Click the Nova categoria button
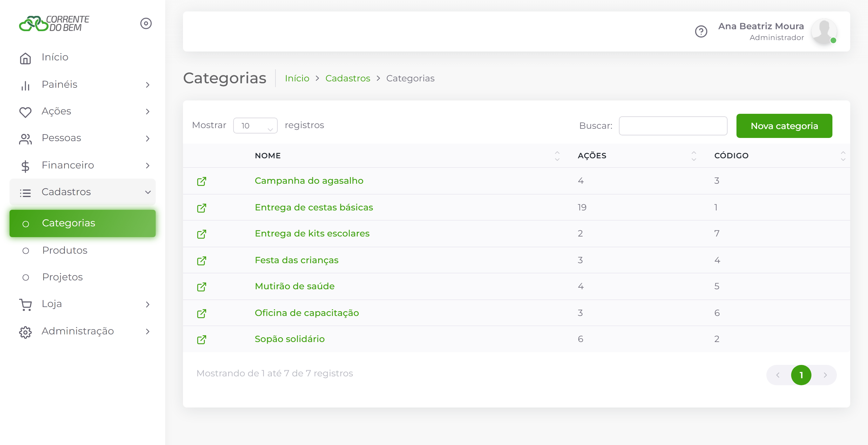The image size is (868, 445). (784, 126)
